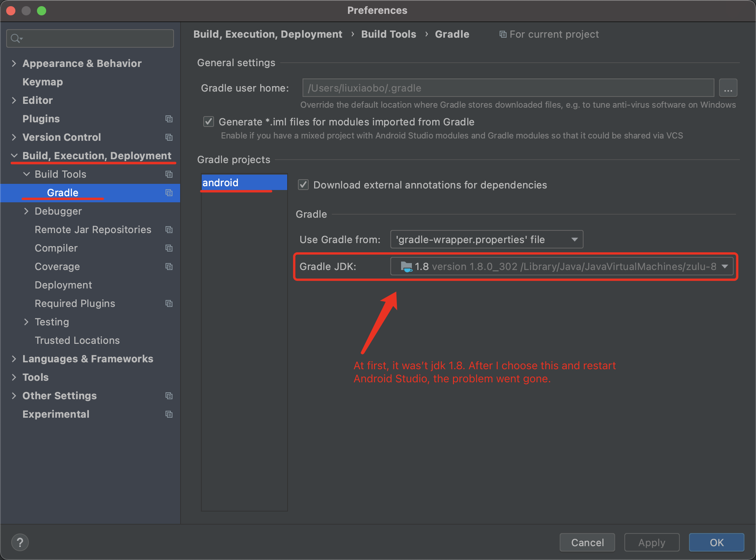The image size is (756, 560).
Task: Uncheck Generate *.iml files for imported modules
Action: [x=208, y=122]
